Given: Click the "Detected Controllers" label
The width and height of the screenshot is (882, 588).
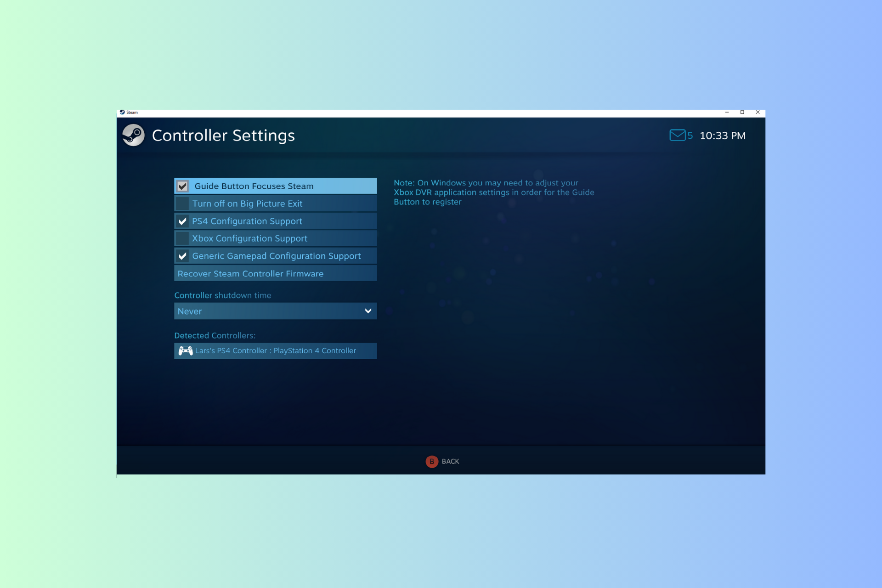Looking at the screenshot, I should pyautogui.click(x=215, y=335).
